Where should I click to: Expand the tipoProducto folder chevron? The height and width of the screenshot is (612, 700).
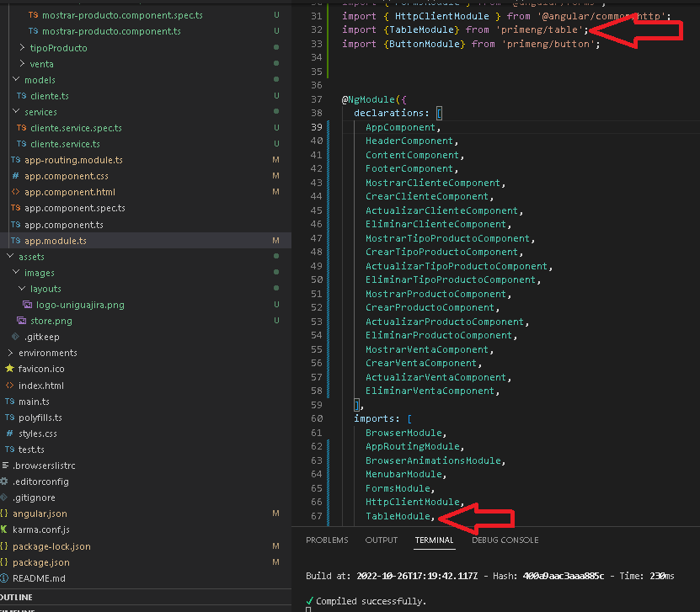(22, 47)
